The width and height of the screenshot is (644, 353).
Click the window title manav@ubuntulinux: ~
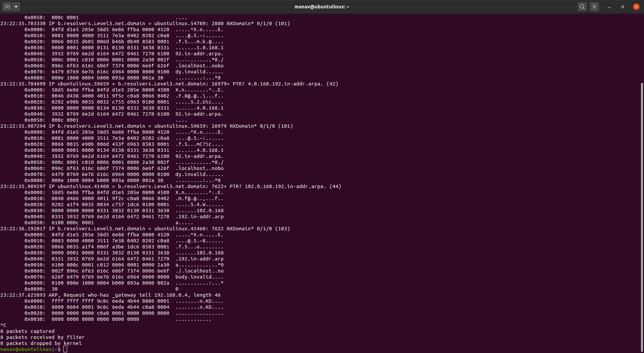322,7
